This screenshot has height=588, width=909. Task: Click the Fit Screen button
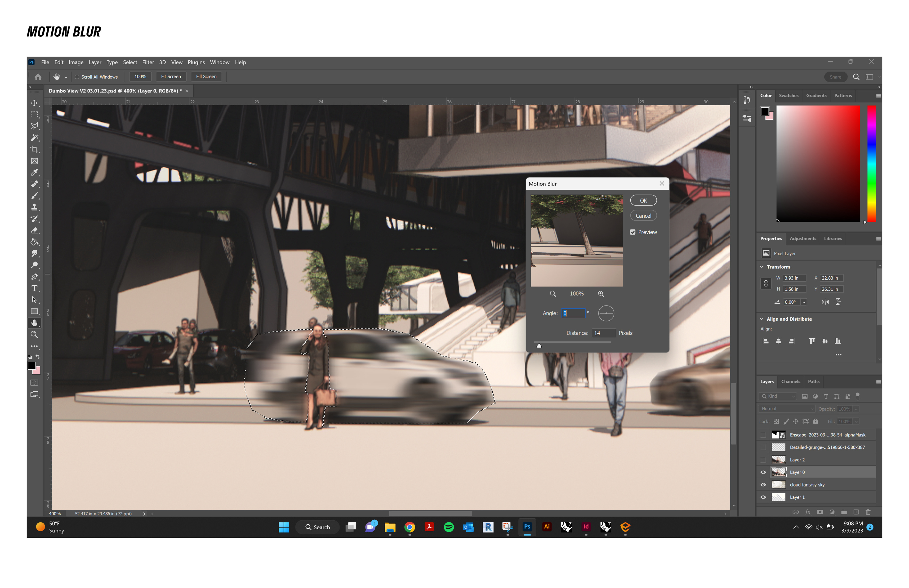point(171,77)
